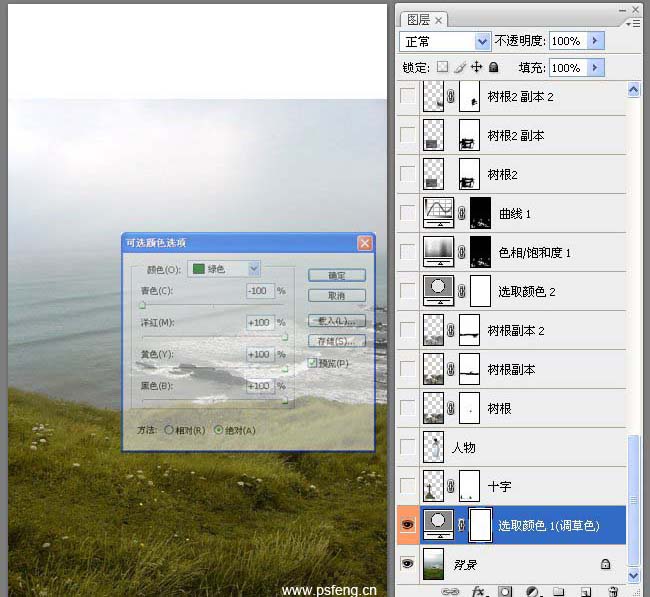
Task: Click the 填充 100% input field
Action: pyautogui.click(x=568, y=67)
